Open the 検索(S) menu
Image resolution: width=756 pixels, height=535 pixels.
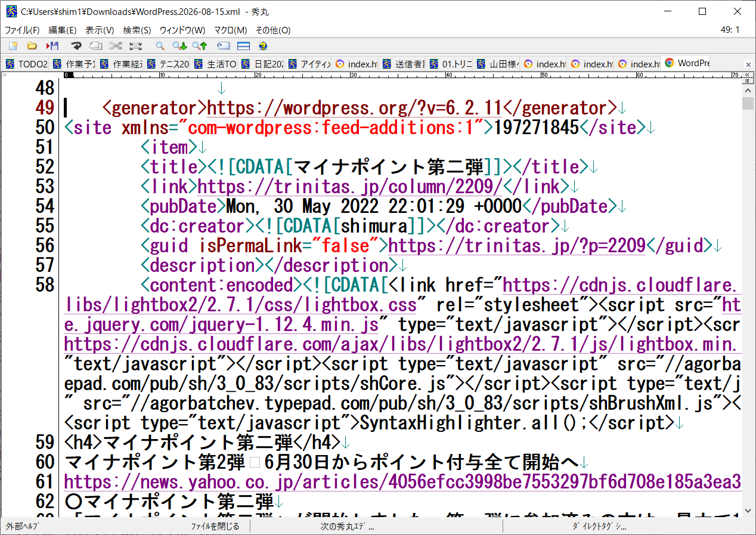[137, 30]
